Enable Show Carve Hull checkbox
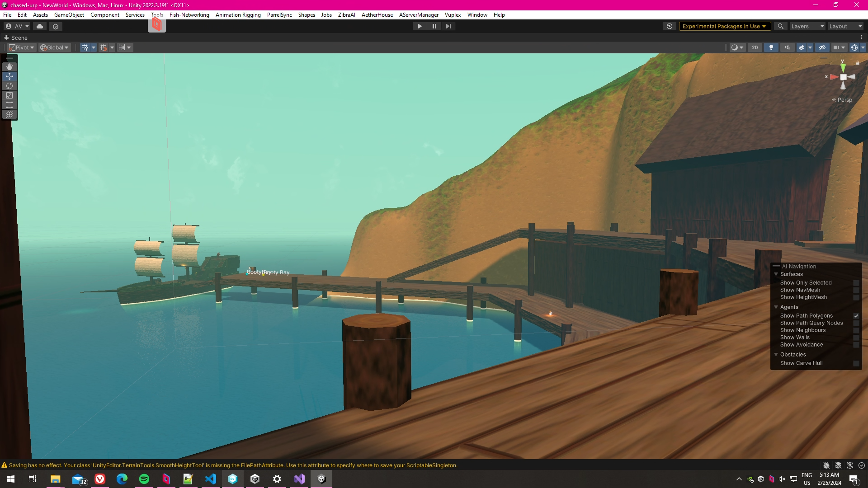Viewport: 868px width, 488px height. coord(856,363)
